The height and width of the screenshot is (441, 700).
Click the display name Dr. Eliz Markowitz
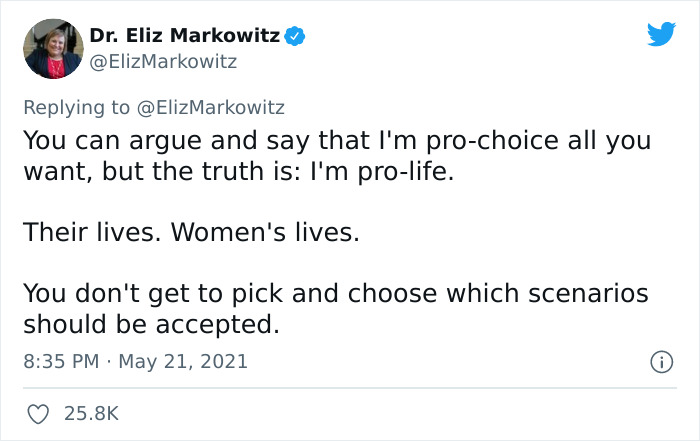(185, 37)
